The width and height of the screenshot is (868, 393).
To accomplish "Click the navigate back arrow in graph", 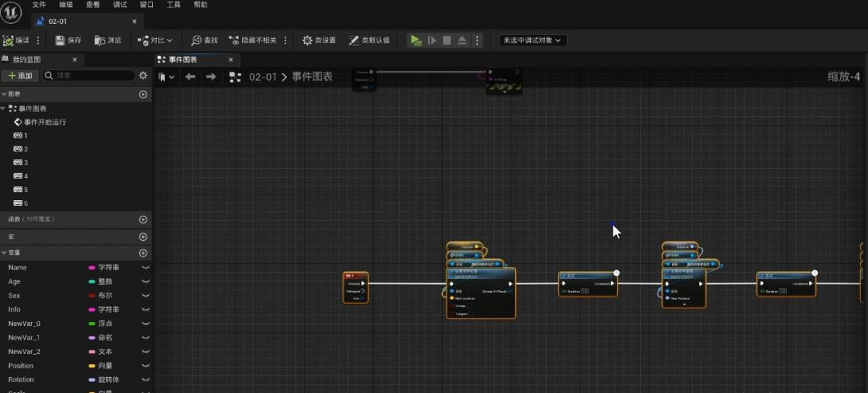I will (x=190, y=77).
